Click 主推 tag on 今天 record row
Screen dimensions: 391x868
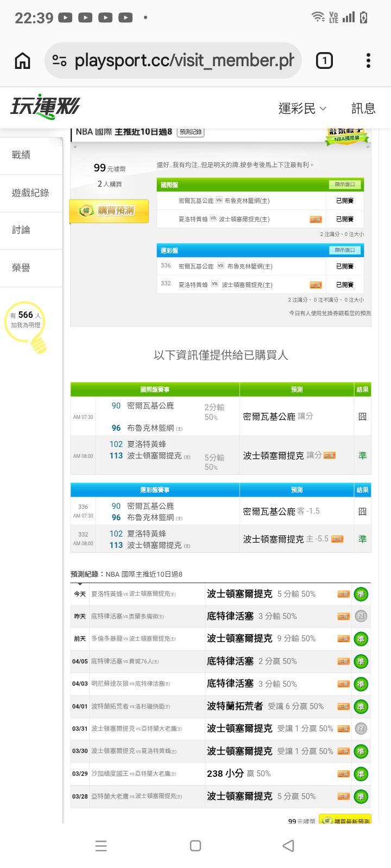pyautogui.click(x=344, y=594)
